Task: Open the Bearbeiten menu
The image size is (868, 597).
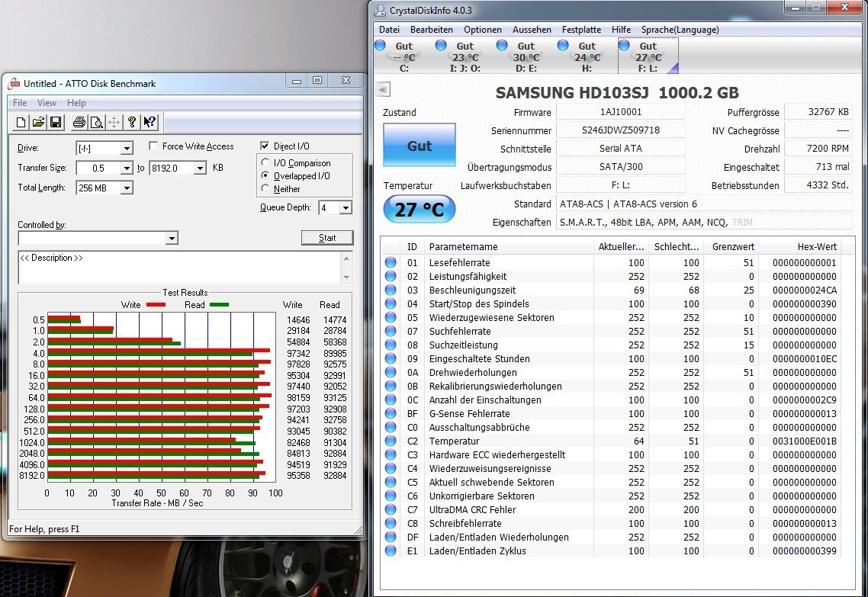Action: [431, 30]
